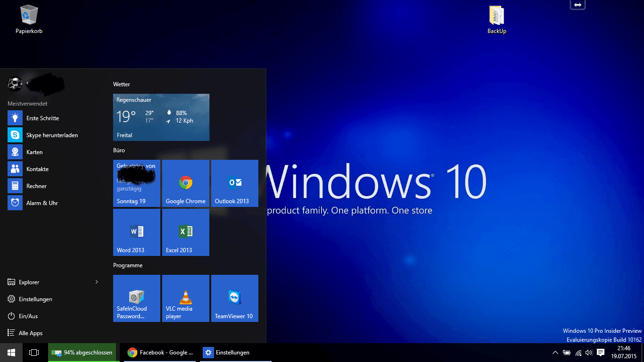
Task: Expand the Explorer jump list arrow
Action: [x=97, y=282]
